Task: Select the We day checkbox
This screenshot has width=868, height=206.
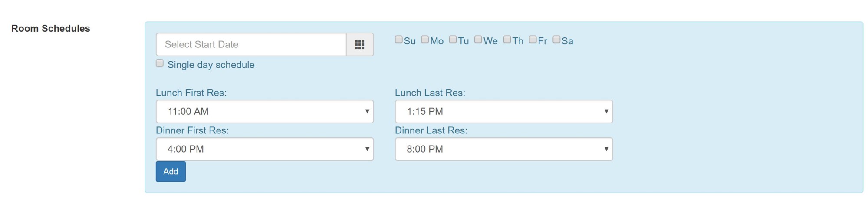Action: [478, 40]
